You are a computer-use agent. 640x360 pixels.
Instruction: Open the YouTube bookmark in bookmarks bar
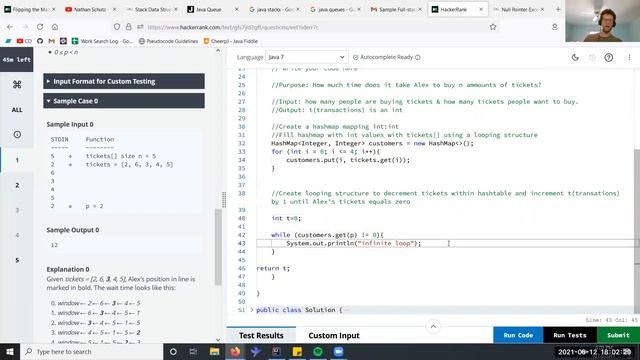[x=24, y=41]
